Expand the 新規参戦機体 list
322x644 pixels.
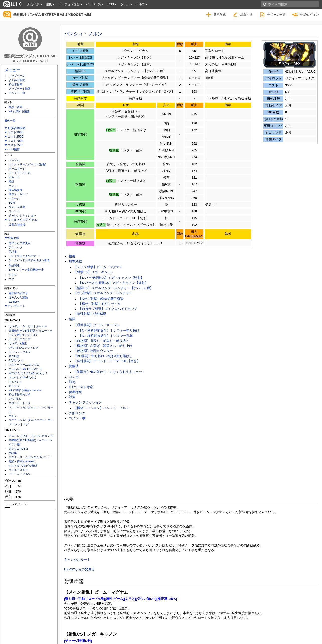point(15,128)
